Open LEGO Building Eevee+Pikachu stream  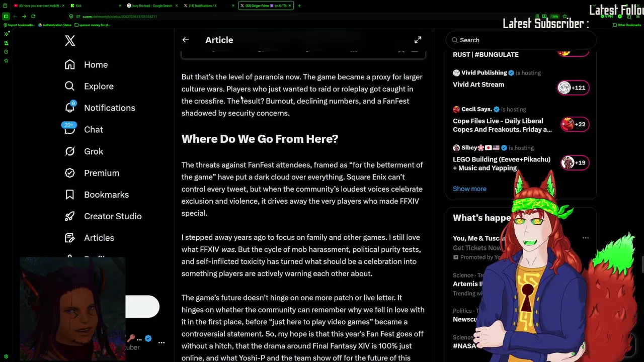pos(502,163)
